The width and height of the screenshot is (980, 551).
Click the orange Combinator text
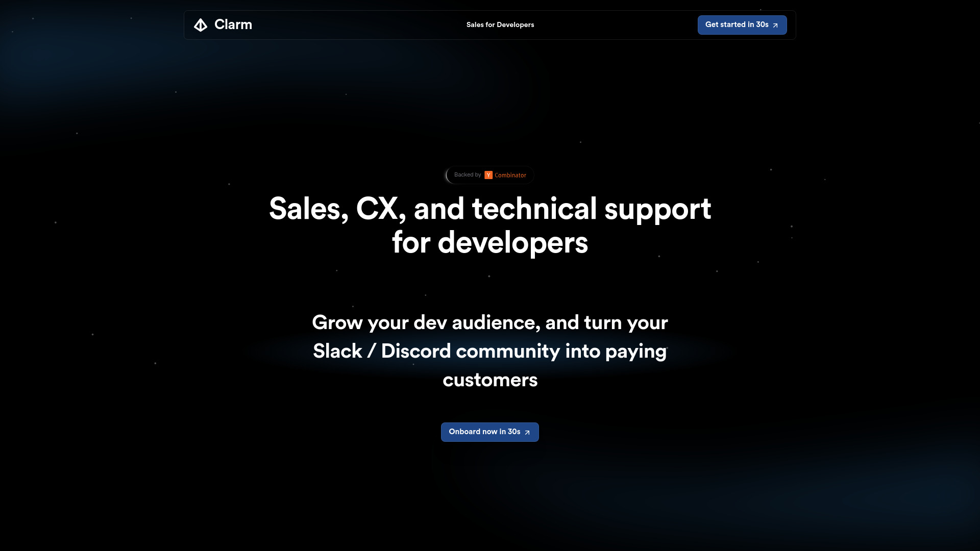pyautogui.click(x=510, y=175)
